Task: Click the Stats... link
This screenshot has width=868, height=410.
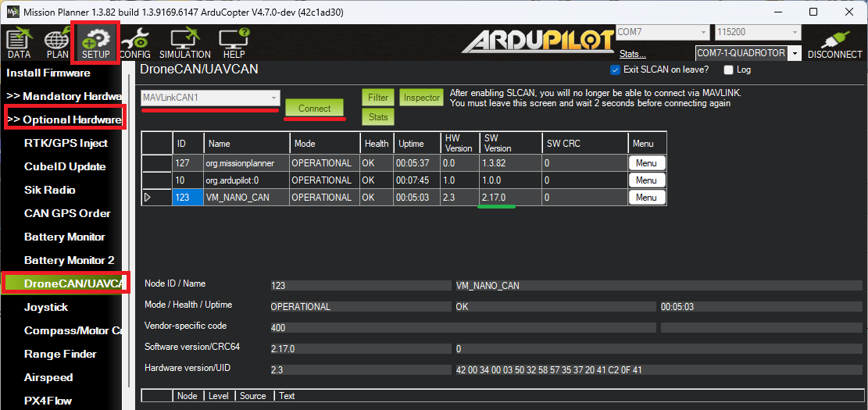Action: click(632, 54)
